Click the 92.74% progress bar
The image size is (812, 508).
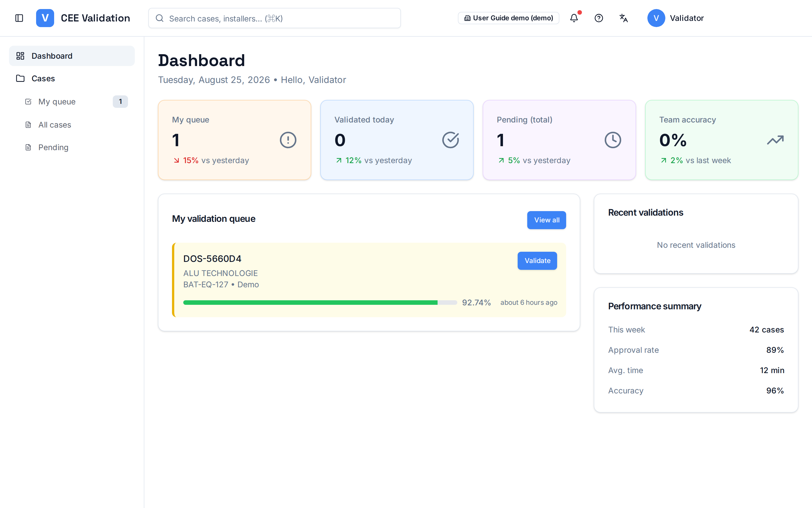(x=320, y=302)
